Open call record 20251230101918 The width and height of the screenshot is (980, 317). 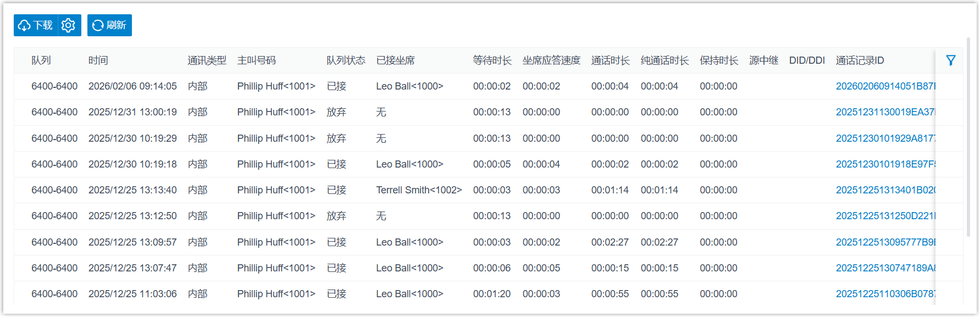click(885, 164)
